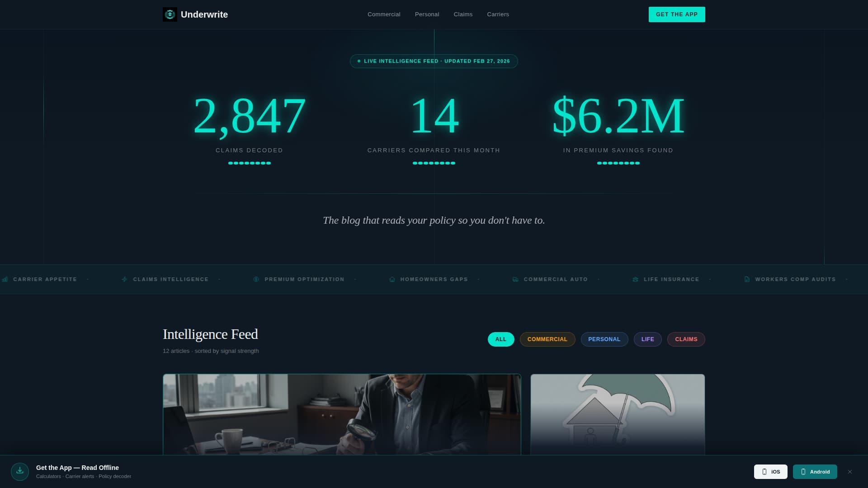Filter the feed by PERSONAL
Viewport: 868px width, 488px height.
pyautogui.click(x=604, y=339)
